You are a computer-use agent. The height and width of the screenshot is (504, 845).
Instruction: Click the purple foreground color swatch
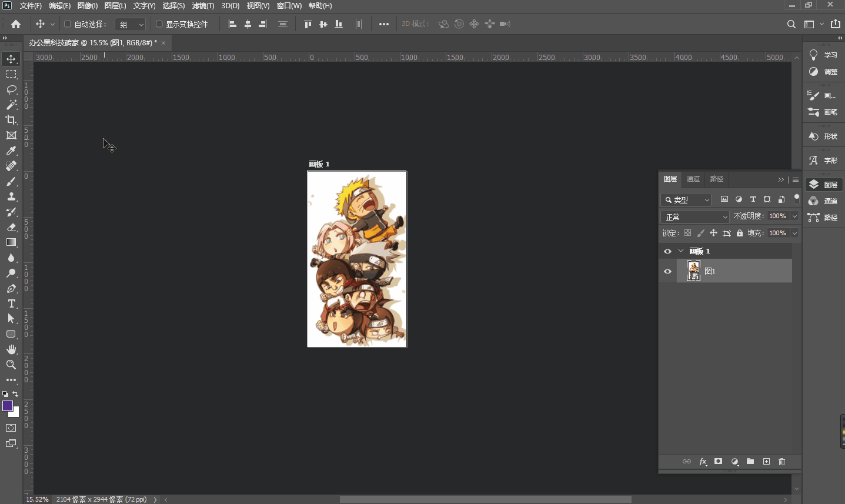[7, 406]
